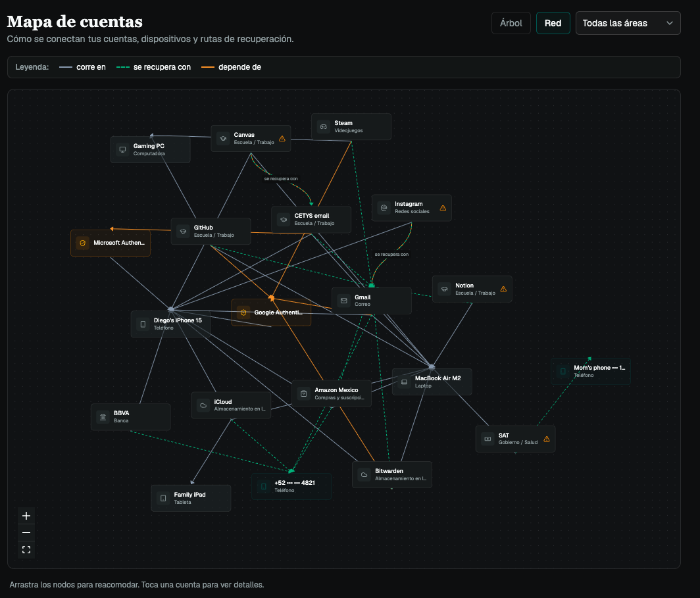Click the iCloud cloud icon

click(x=203, y=405)
